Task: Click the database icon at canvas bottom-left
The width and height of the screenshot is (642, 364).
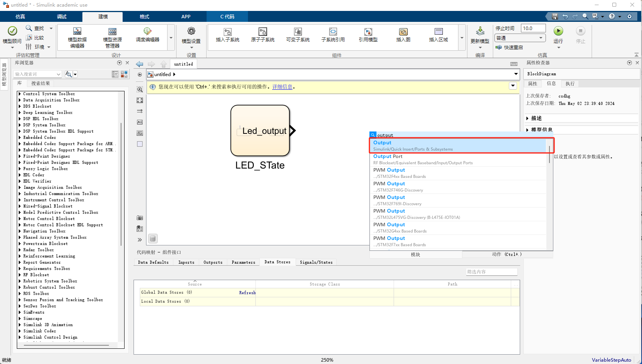Action: [x=153, y=238]
